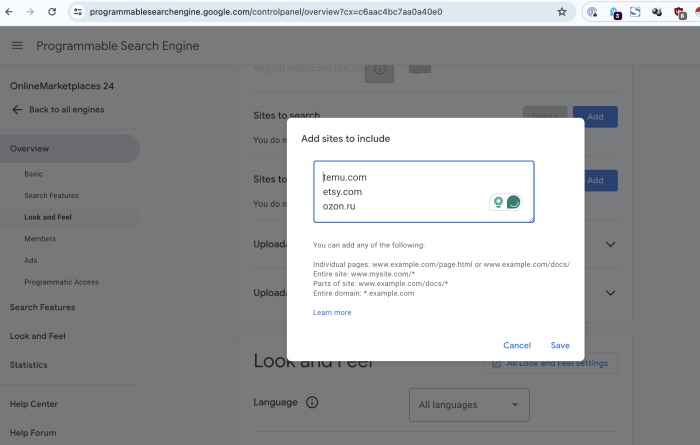700x445 pixels.
Task: Toggle Region restricted results switch
Action: pyautogui.click(x=420, y=69)
